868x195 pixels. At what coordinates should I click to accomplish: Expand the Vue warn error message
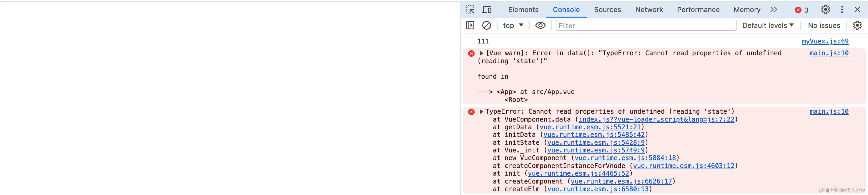481,53
